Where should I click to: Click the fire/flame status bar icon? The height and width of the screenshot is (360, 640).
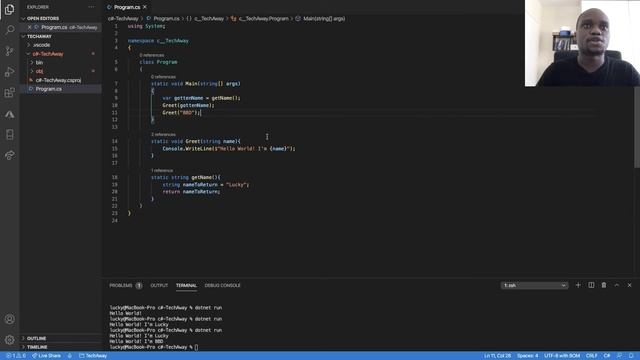[70, 356]
